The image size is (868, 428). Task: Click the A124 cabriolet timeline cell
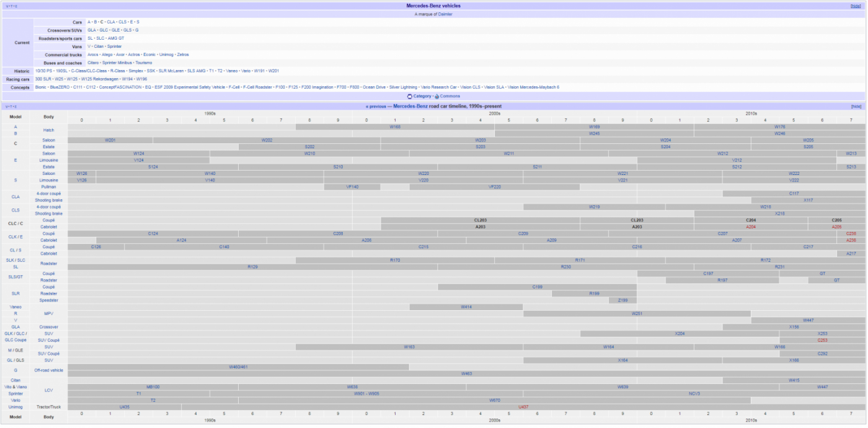tap(182, 240)
